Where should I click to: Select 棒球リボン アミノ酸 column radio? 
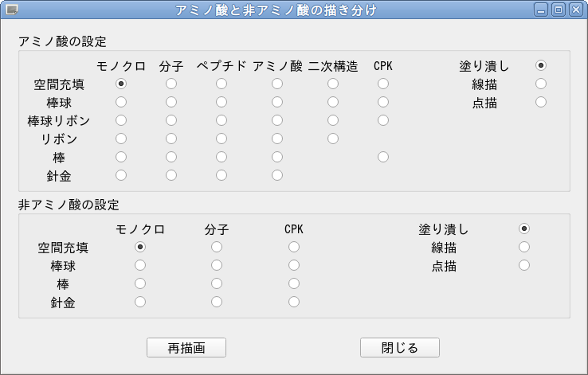277,120
